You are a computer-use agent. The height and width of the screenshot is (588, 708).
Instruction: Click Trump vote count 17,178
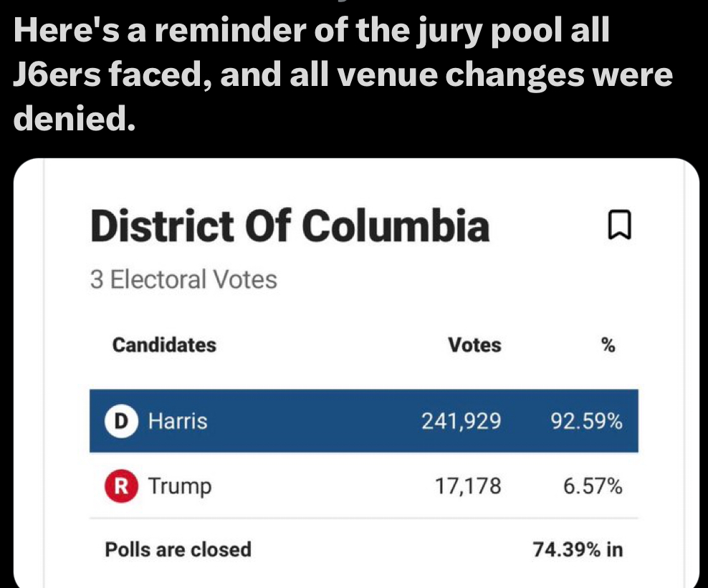point(468,486)
